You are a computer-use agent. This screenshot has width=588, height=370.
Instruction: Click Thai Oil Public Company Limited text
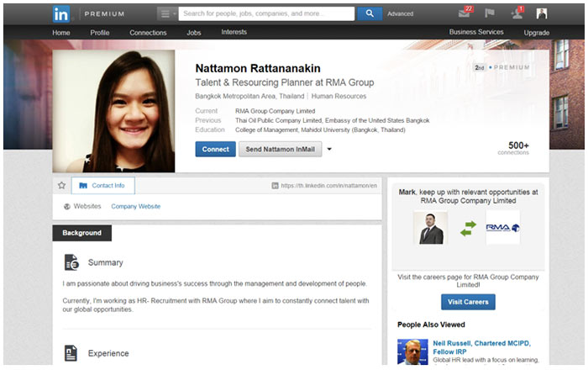(279, 120)
